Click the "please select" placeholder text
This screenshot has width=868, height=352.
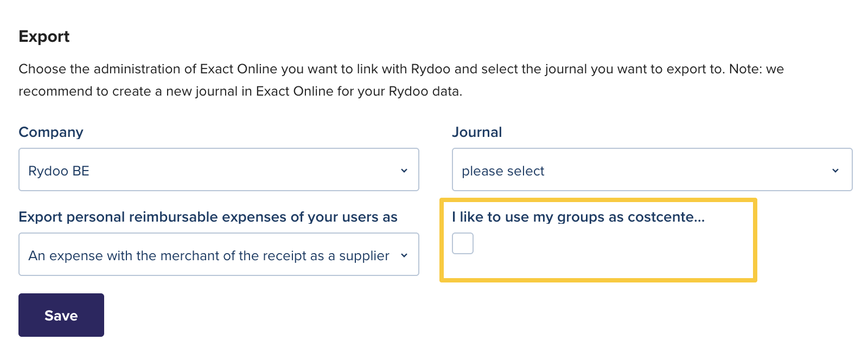[x=503, y=171]
